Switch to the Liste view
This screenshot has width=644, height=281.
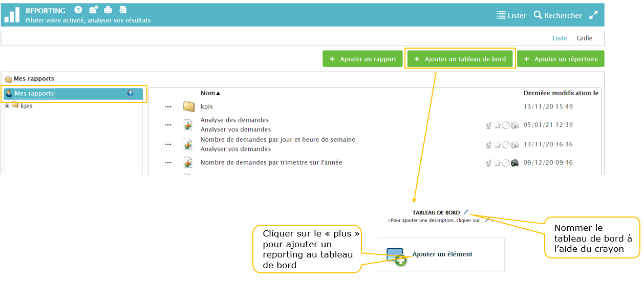(x=560, y=38)
